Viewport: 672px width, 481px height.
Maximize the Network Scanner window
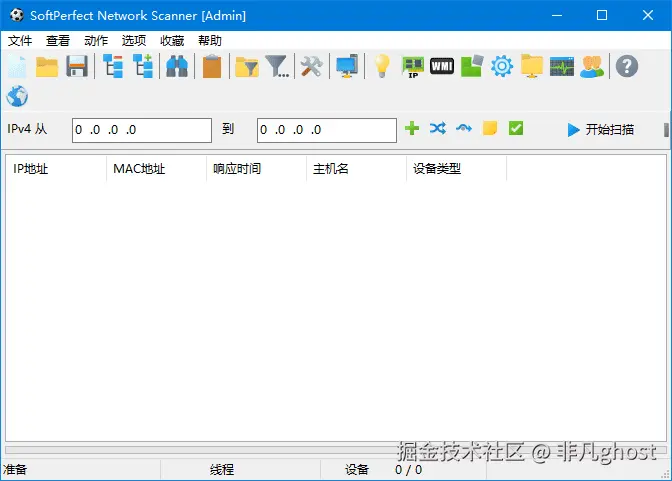(602, 15)
